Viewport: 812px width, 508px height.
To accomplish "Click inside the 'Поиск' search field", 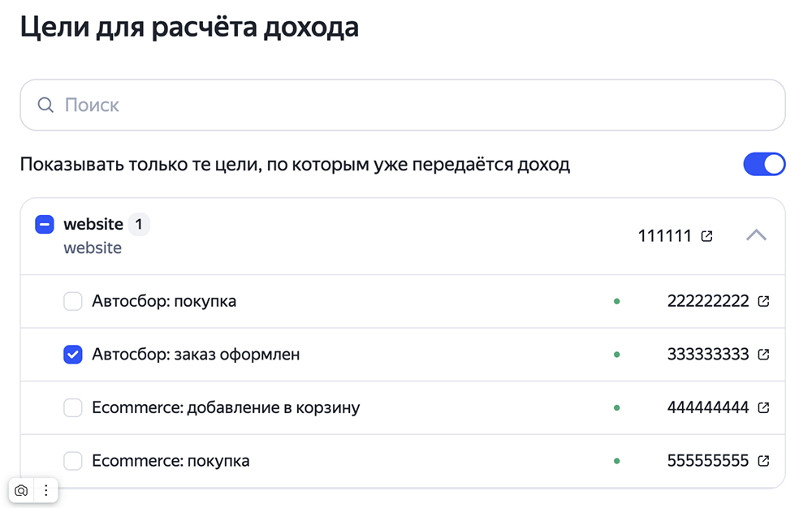I will click(403, 105).
